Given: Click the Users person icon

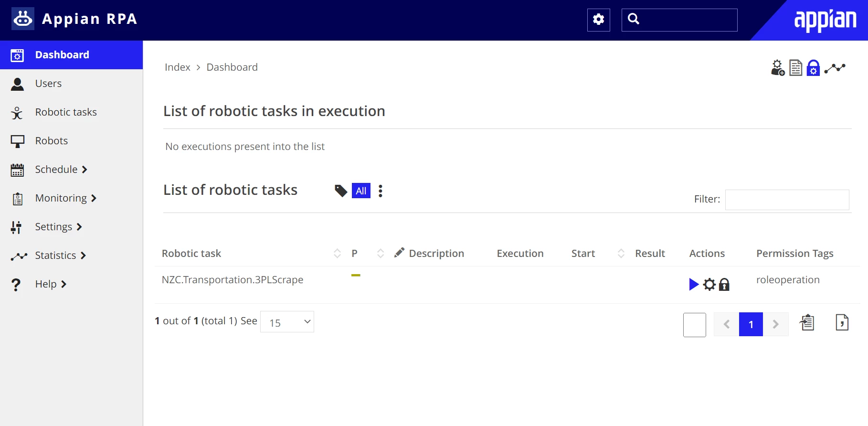Looking at the screenshot, I should [x=17, y=84].
